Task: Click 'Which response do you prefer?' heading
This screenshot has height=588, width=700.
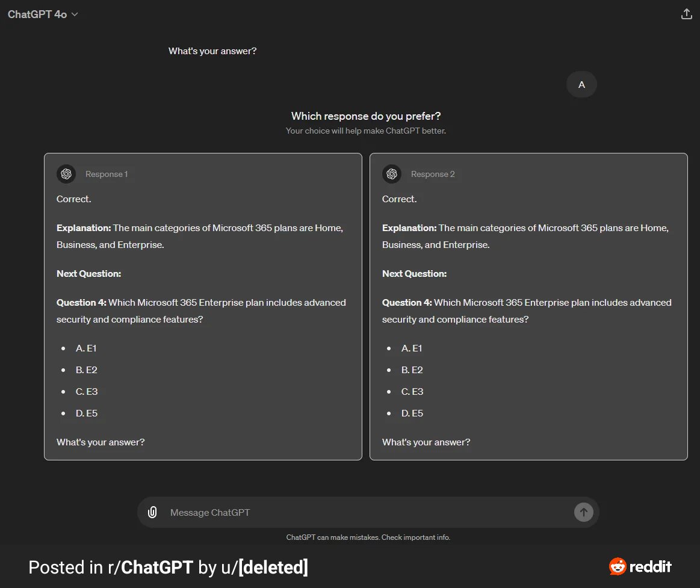Action: (x=365, y=116)
